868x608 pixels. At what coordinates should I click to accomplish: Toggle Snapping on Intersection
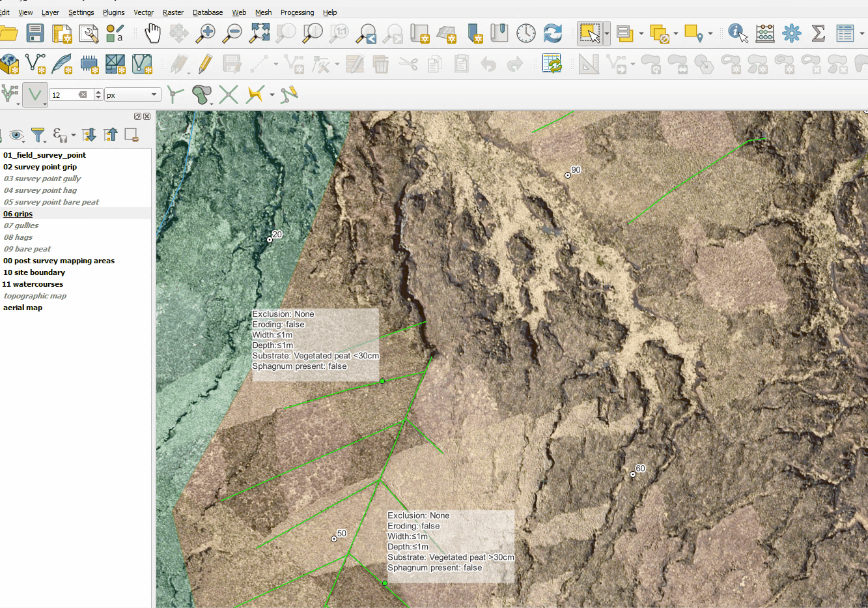(x=229, y=94)
